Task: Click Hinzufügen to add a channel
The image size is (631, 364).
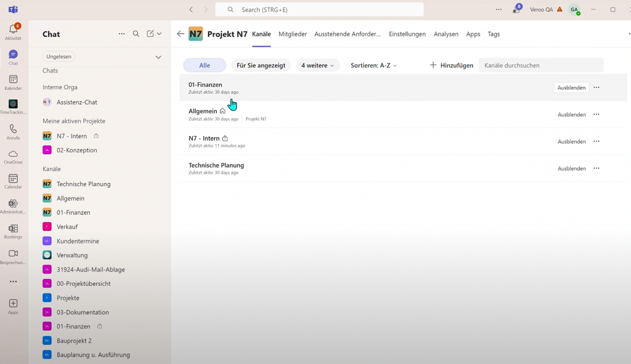Action: [451, 65]
